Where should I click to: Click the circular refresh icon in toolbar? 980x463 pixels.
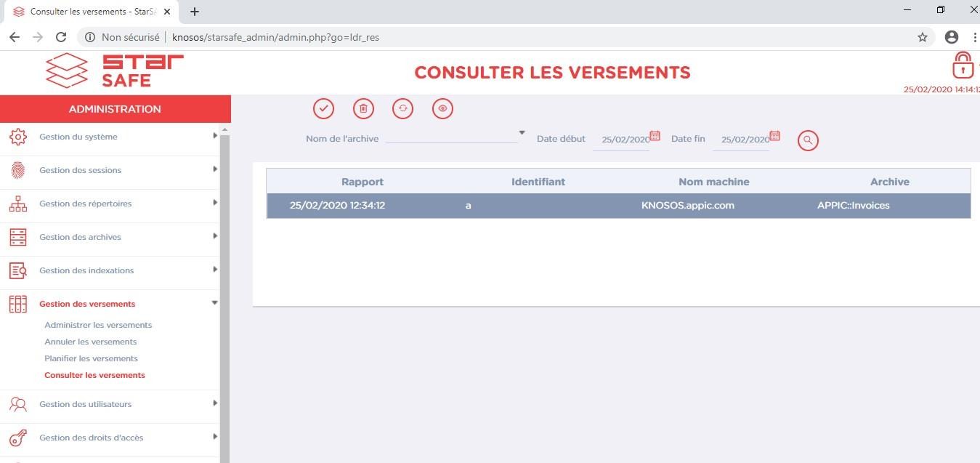point(402,108)
